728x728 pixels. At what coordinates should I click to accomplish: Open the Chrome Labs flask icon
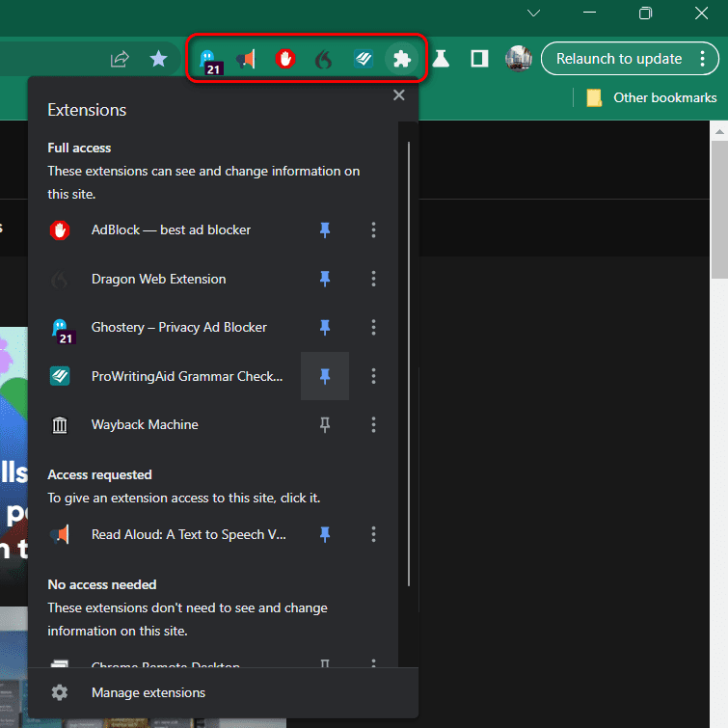(441, 59)
